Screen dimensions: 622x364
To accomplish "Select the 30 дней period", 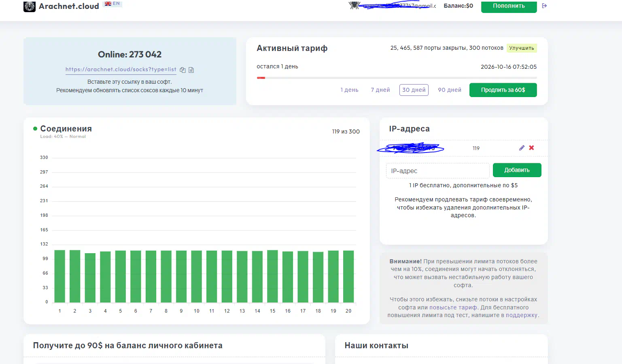I will click(414, 90).
